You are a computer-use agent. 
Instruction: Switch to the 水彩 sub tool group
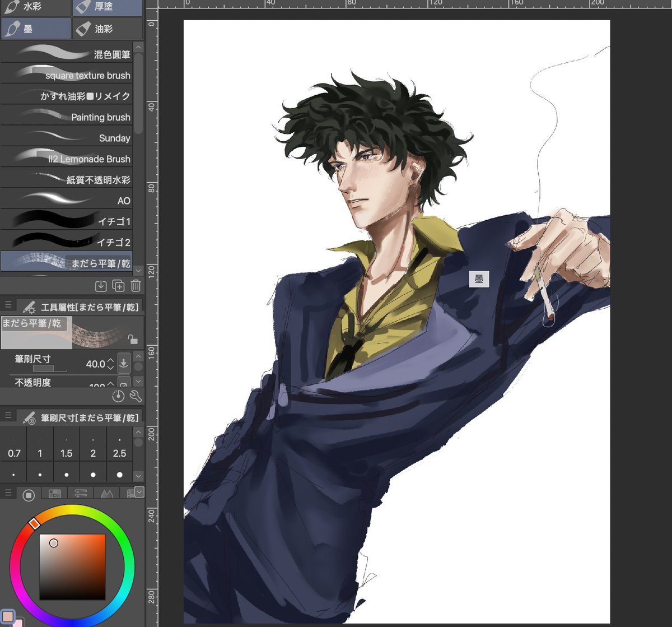tap(35, 8)
